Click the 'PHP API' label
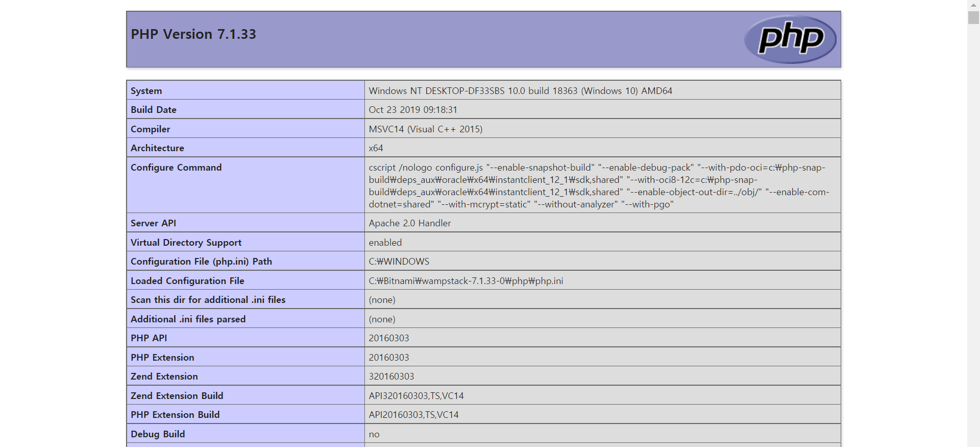 click(x=149, y=338)
